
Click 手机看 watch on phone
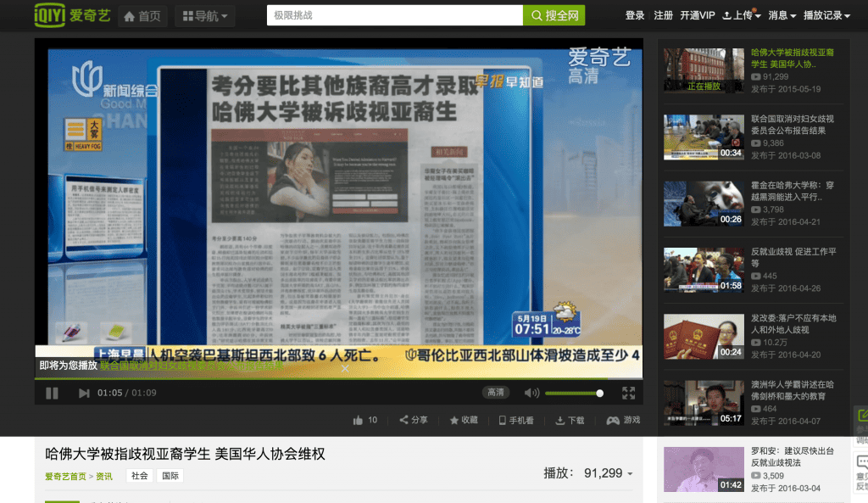(x=516, y=420)
